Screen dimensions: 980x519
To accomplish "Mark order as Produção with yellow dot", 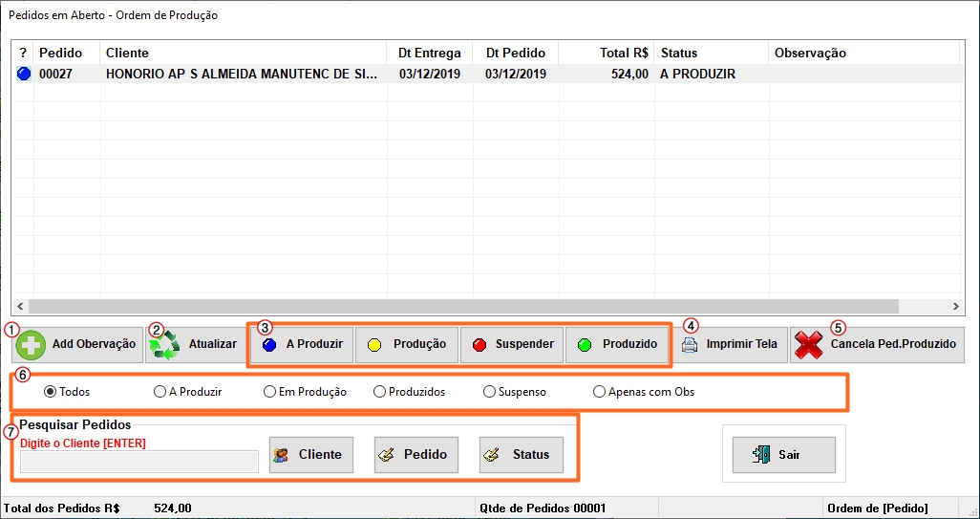I will tap(407, 344).
